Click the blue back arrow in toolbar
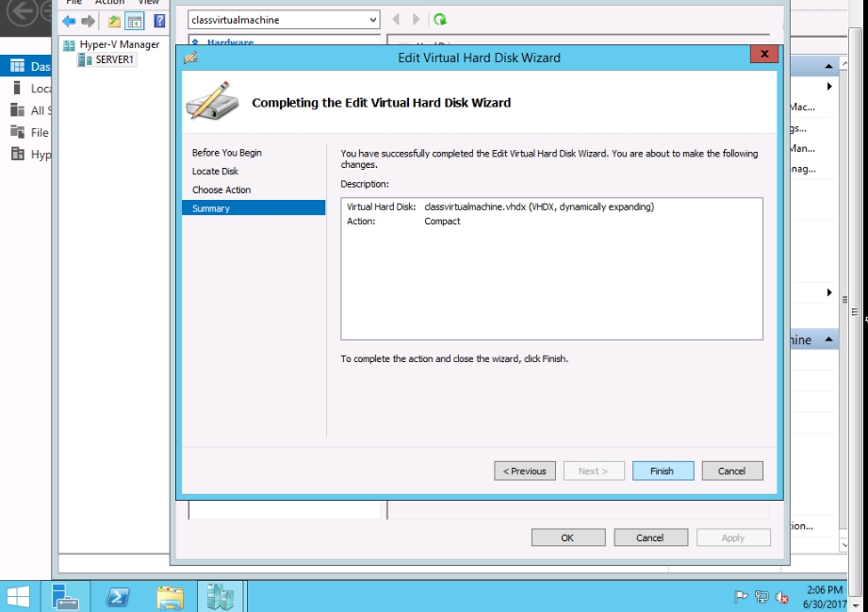Viewport: 868px width, 612px height. coord(69,21)
